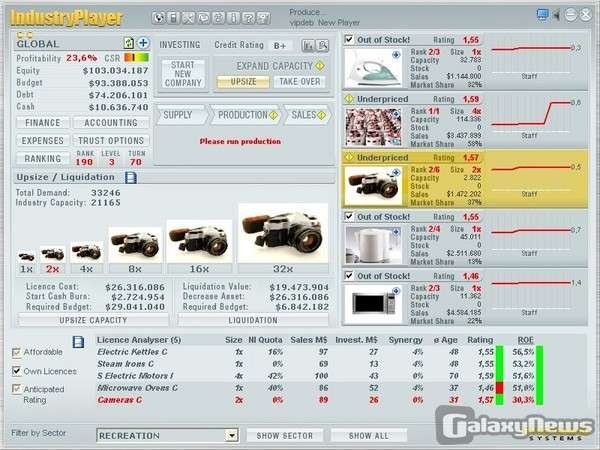Screen dimensions: 600x450
Task: Toggle the Own Licences checkbox
Action: click(16, 371)
